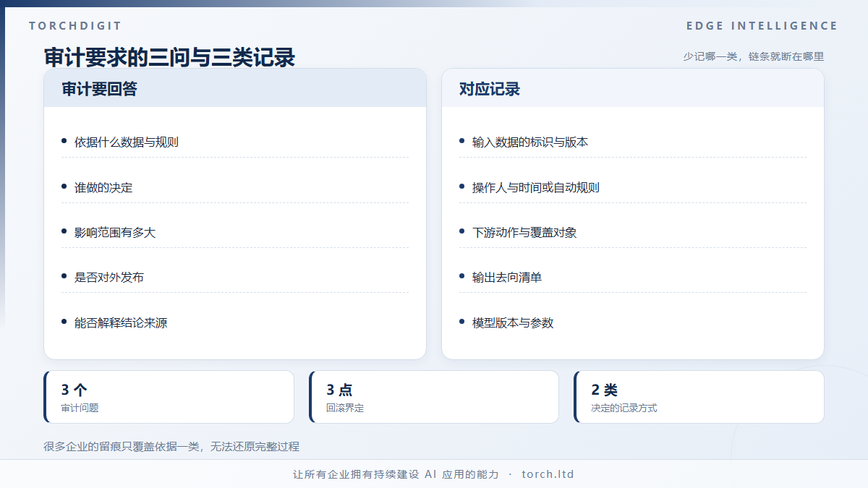Select the row 依据什么数据与规则
The width and height of the screenshot is (868, 488).
235,142
